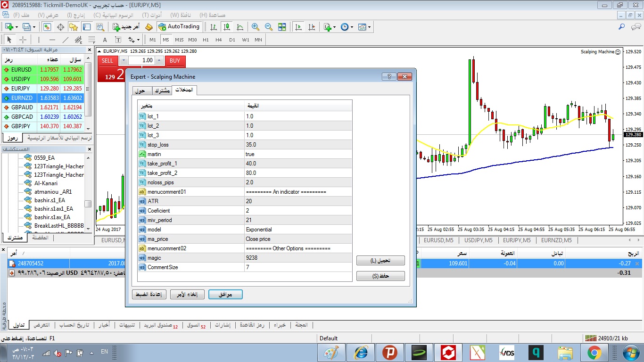The width and height of the screenshot is (644, 362).
Task: Toggle the Market Watch panel icon
Action: tap(47, 27)
